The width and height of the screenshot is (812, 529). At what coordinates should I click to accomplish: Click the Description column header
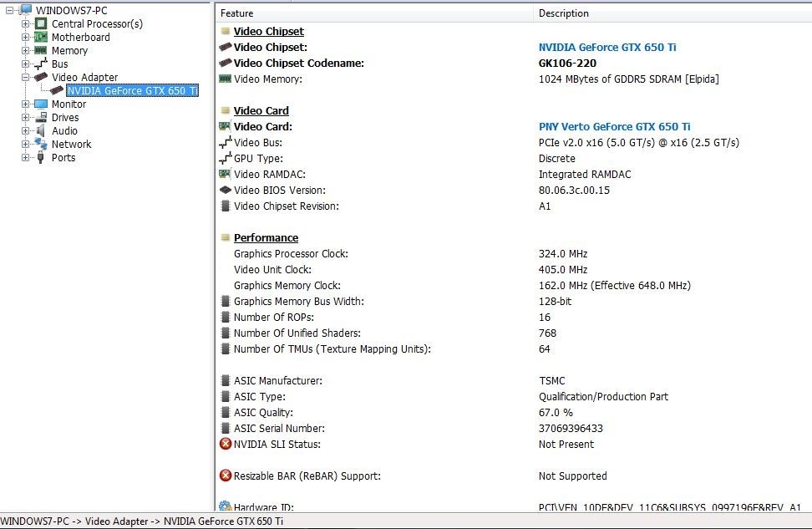[563, 13]
